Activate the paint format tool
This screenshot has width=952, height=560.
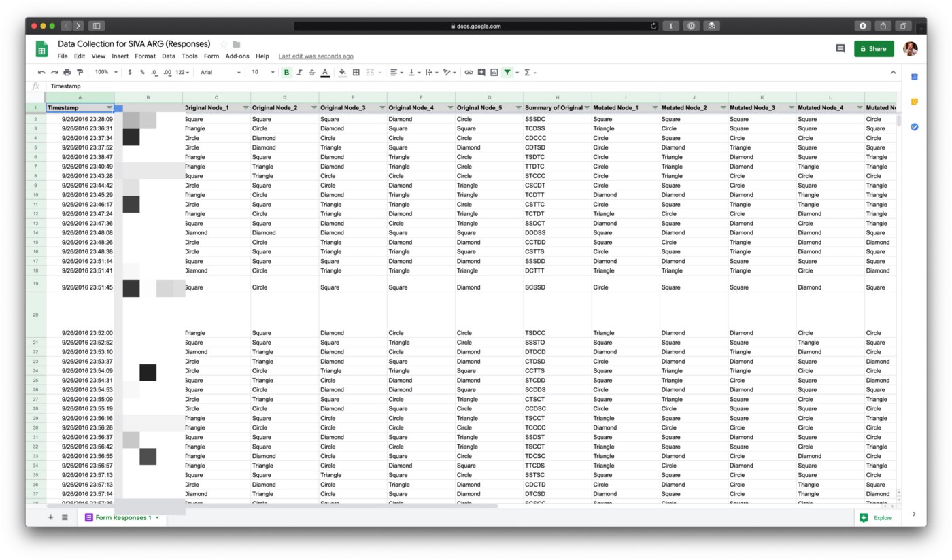[x=80, y=72]
